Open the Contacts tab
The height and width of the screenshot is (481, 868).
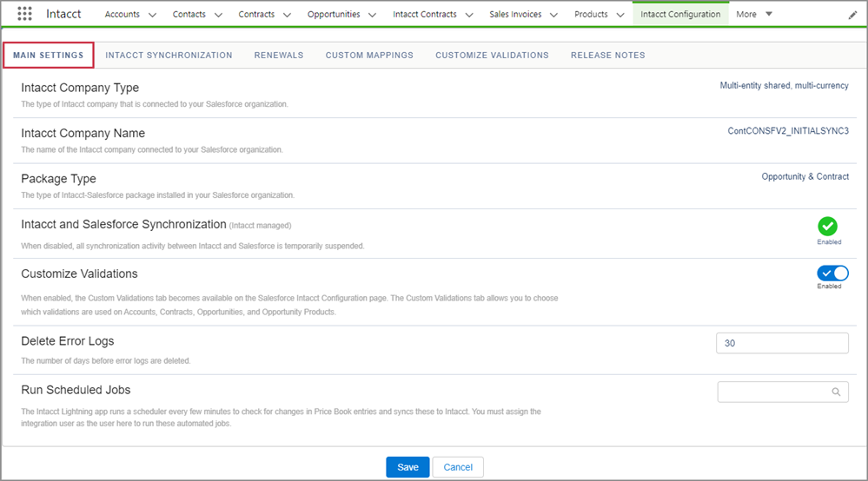pos(189,15)
